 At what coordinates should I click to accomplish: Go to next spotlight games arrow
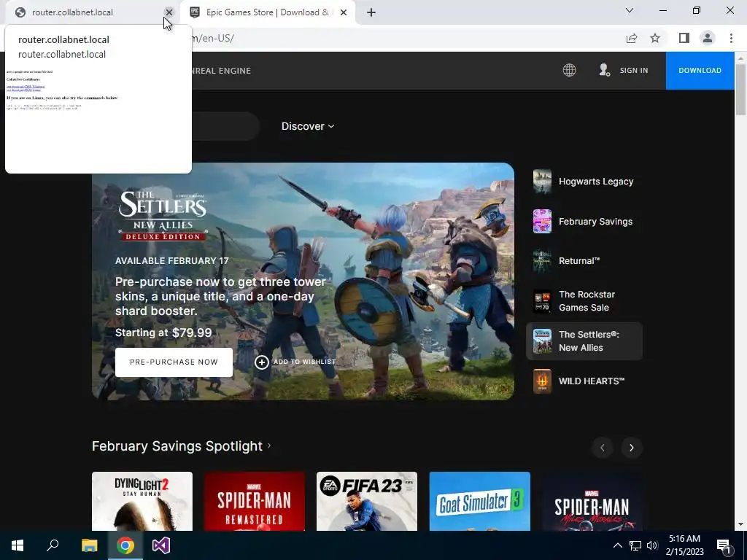(x=632, y=448)
